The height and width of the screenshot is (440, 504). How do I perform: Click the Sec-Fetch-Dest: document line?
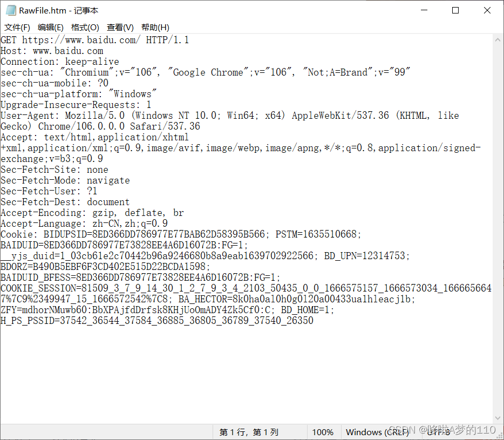point(65,202)
